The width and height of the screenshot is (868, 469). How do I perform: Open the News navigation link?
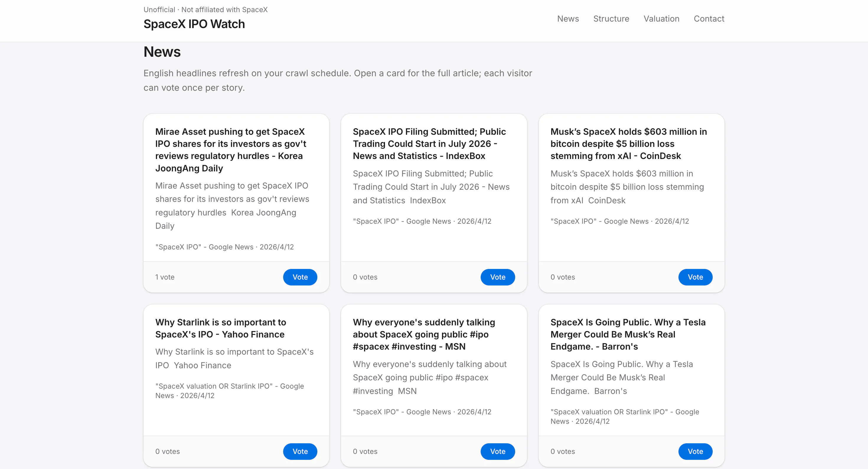coord(568,19)
